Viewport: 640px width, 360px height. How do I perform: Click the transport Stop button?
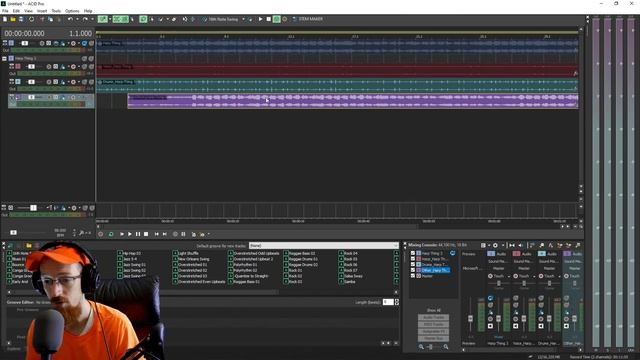coord(146,234)
